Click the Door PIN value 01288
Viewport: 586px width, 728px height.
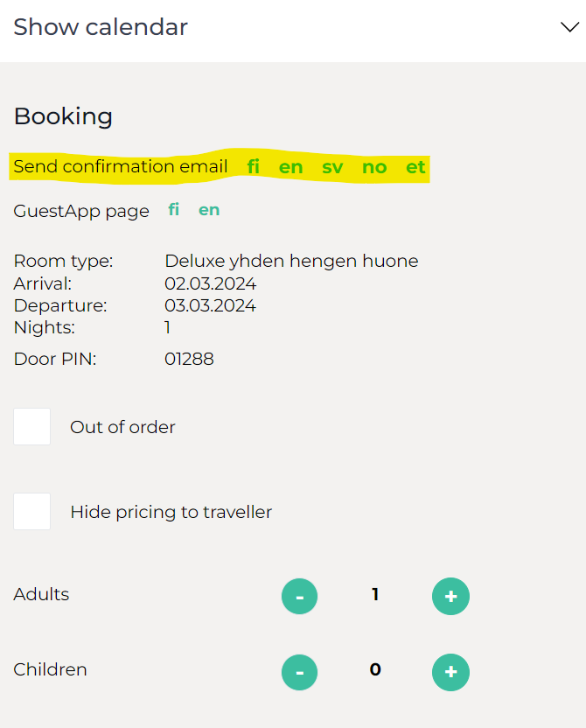[x=189, y=359]
